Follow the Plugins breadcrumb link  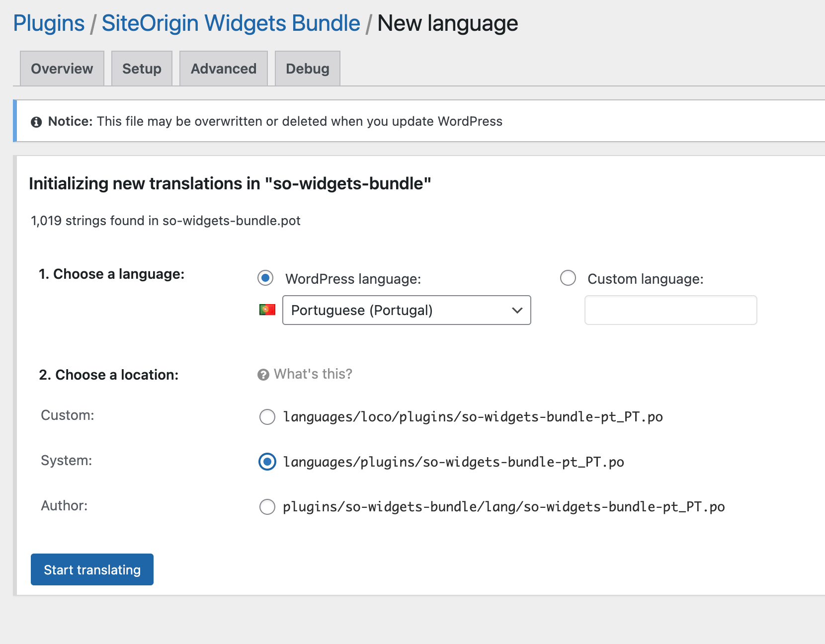click(49, 23)
